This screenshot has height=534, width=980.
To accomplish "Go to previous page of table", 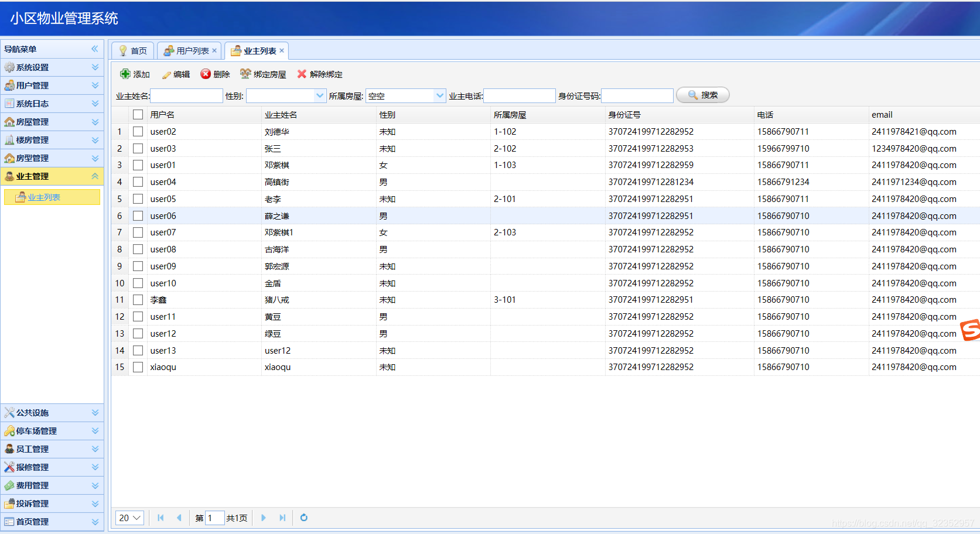I will click(x=179, y=518).
